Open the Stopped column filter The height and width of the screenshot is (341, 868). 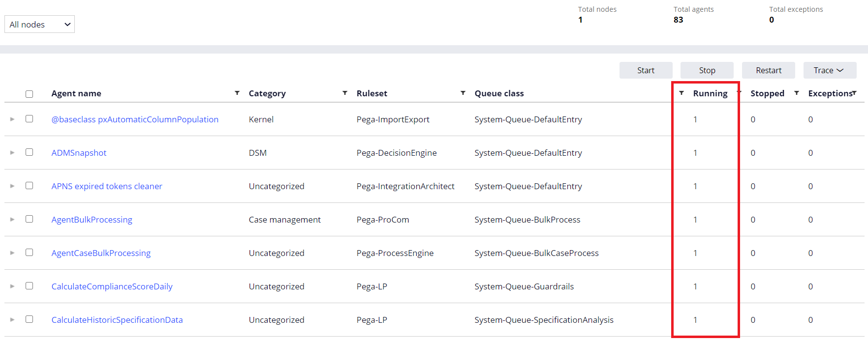(x=797, y=93)
